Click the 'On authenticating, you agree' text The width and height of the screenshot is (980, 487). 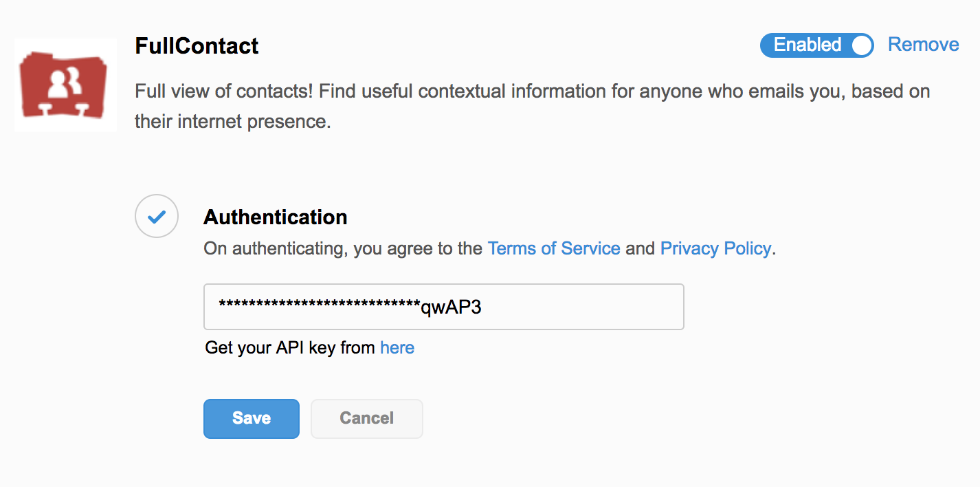(343, 248)
